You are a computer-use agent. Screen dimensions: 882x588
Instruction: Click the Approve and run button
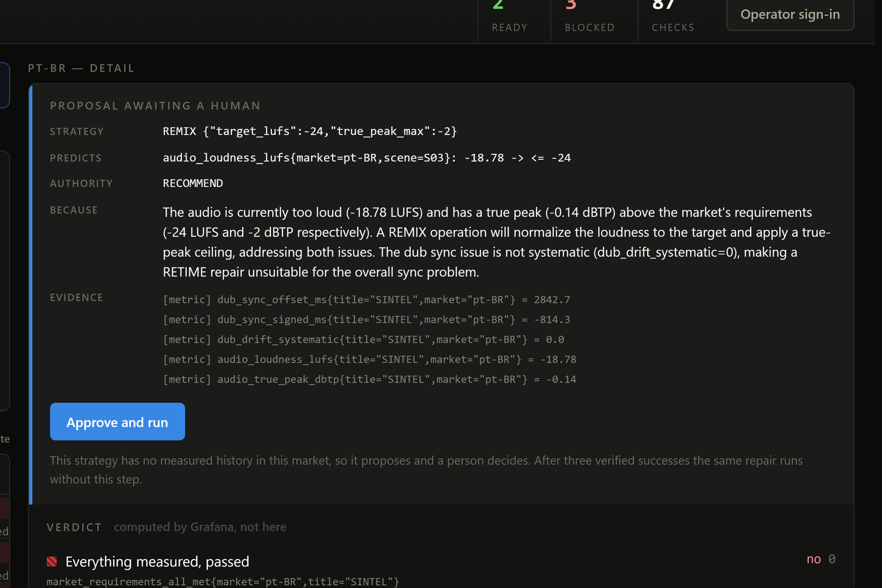117,421
